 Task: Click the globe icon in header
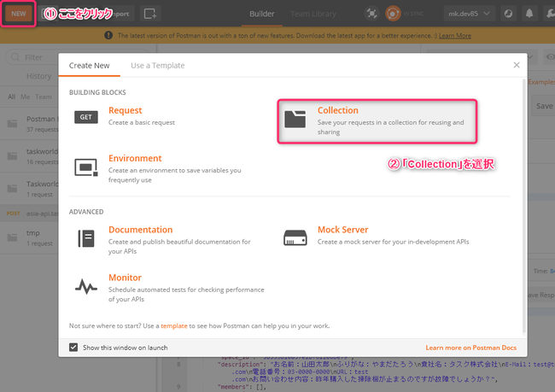[x=508, y=14]
